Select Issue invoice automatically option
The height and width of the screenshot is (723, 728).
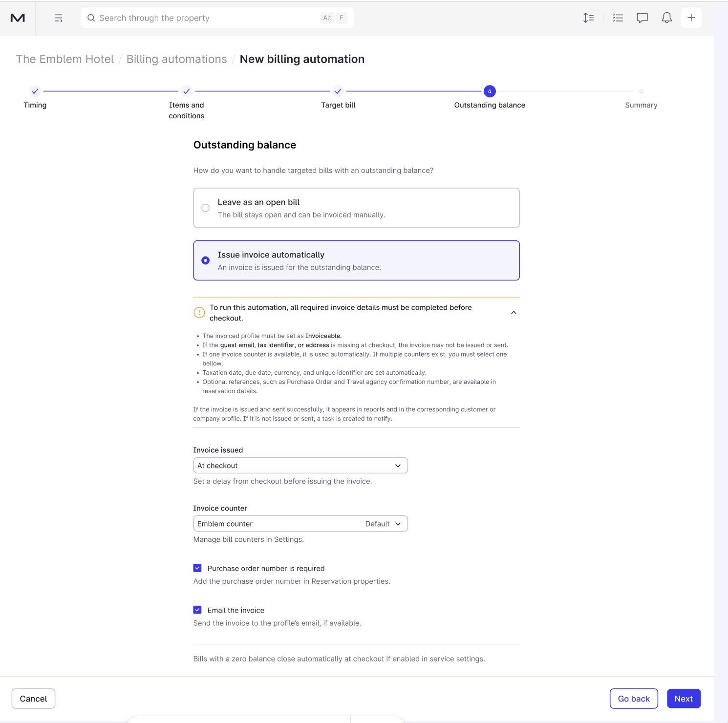pos(356,260)
